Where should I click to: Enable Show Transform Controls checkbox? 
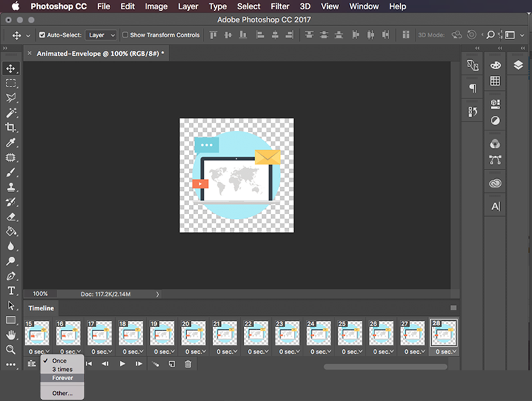125,35
